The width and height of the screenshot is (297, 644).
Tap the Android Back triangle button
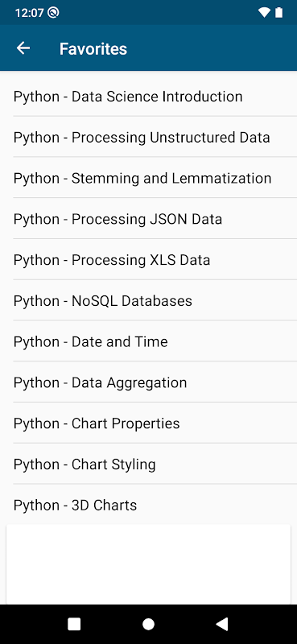coord(222,624)
